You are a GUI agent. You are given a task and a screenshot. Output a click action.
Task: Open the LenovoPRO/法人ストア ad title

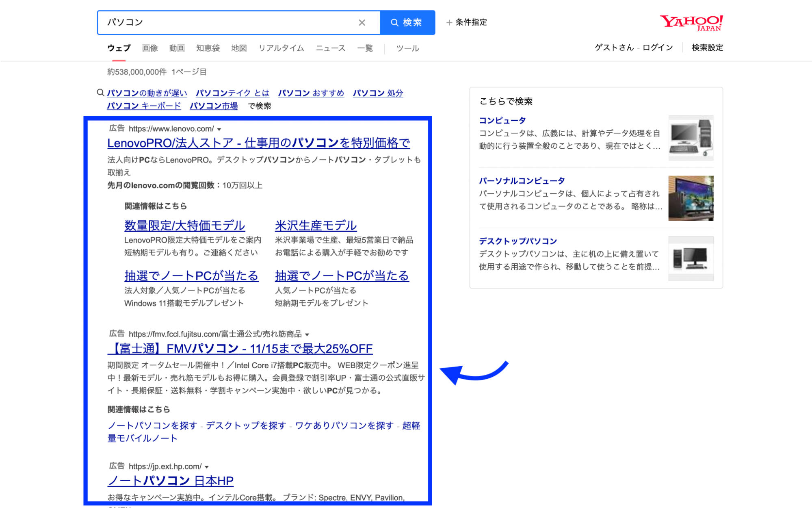258,143
